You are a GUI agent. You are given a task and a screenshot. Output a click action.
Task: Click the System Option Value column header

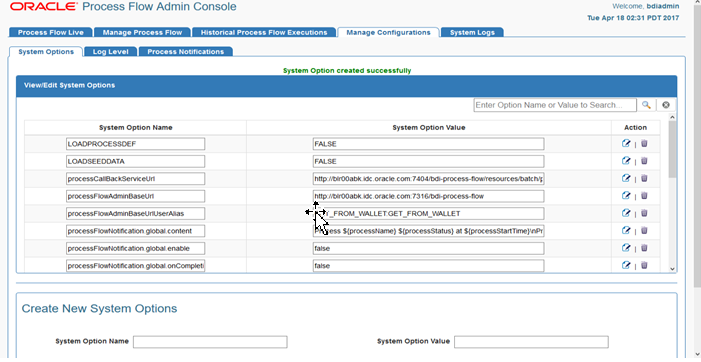429,127
